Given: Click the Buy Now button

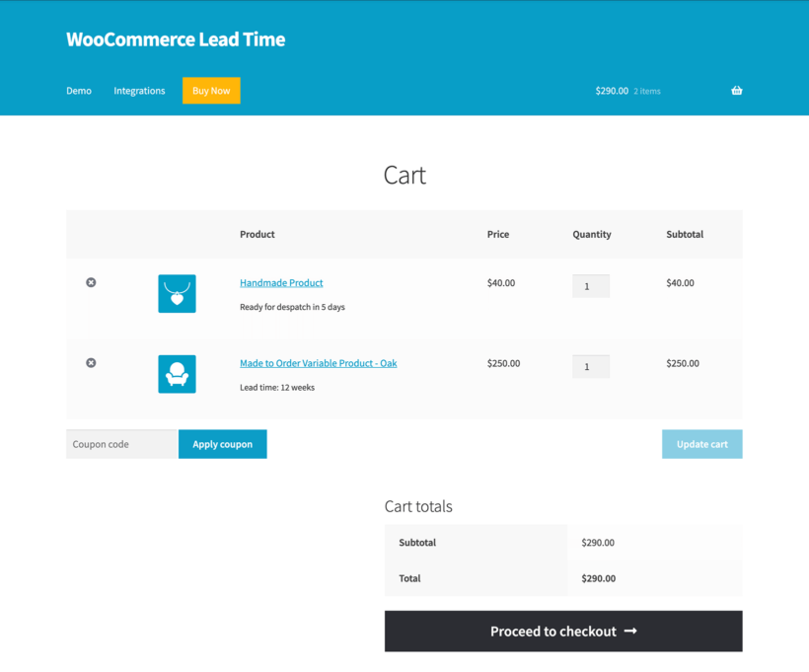Looking at the screenshot, I should tap(211, 90).
